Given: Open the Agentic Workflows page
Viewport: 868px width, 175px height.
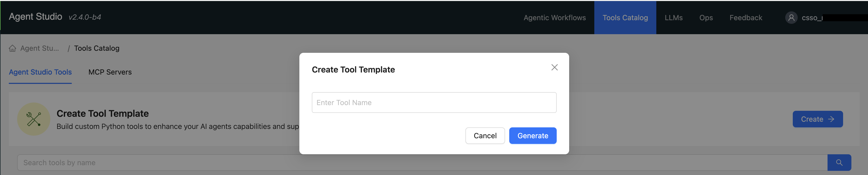Looking at the screenshot, I should 554,18.
